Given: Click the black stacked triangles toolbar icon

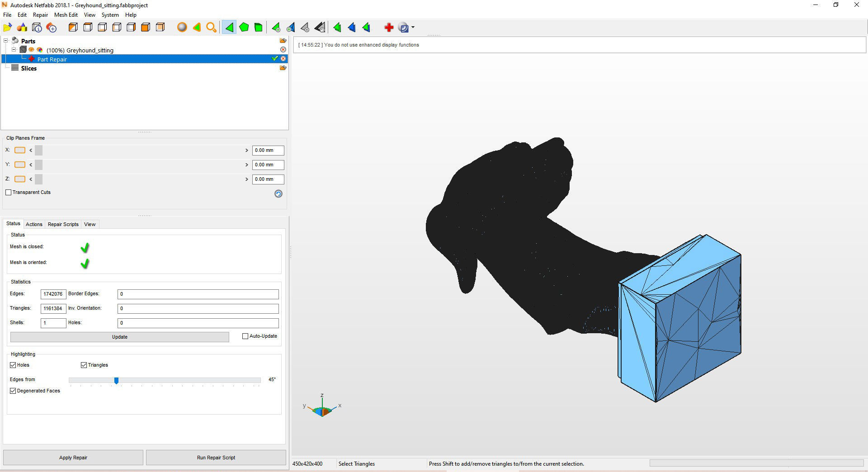Looking at the screenshot, I should point(320,28).
